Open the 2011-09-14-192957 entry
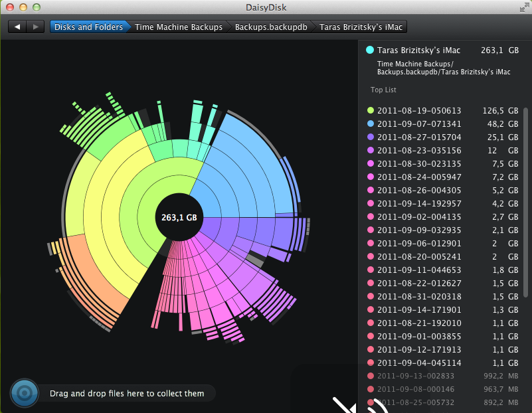The image size is (532, 413). click(443, 203)
